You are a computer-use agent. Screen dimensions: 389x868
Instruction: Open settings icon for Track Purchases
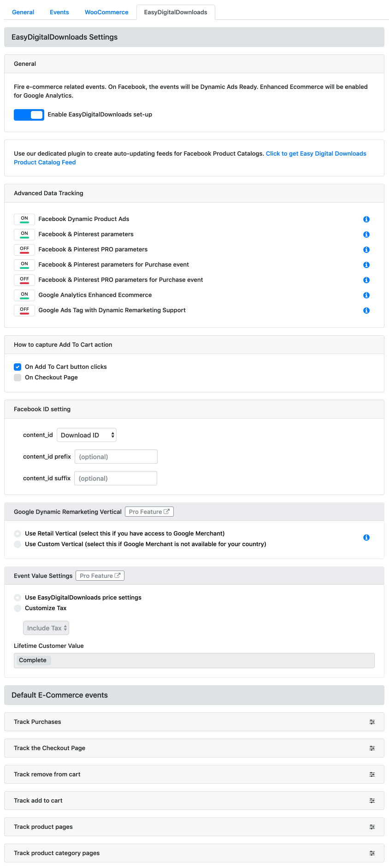coord(372,722)
